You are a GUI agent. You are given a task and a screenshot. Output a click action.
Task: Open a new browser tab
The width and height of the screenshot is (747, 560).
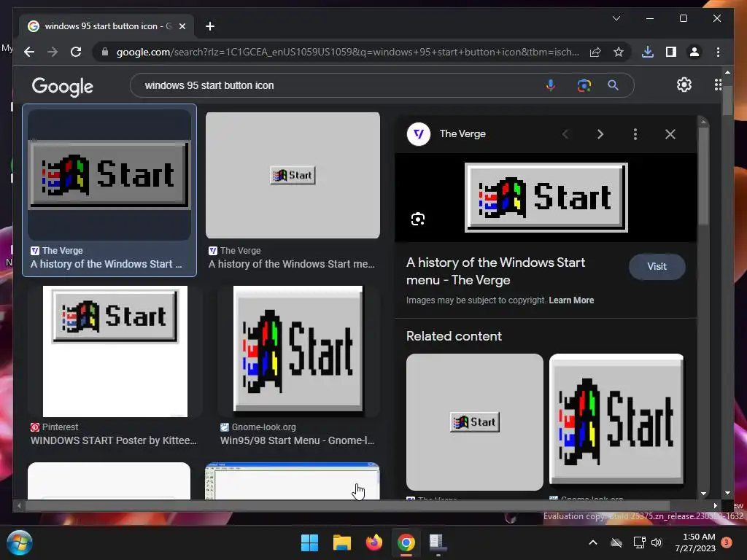[x=209, y=26]
